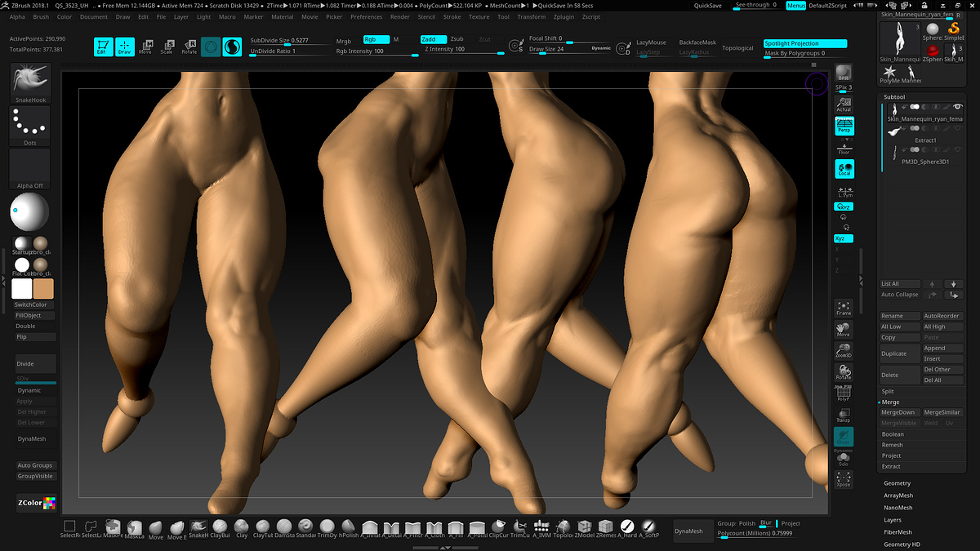Expand the ArrayMesh section
The height and width of the screenshot is (551, 980).
pos(898,495)
